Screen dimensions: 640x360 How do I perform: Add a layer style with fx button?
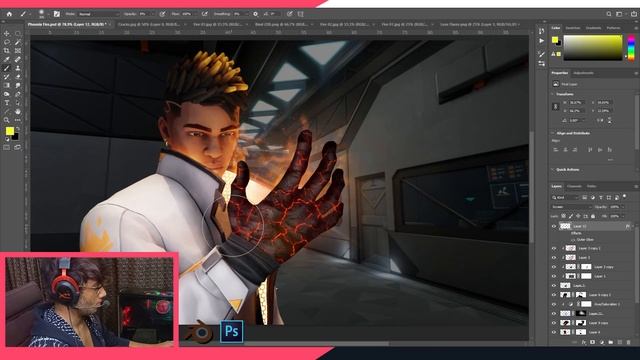click(584, 342)
